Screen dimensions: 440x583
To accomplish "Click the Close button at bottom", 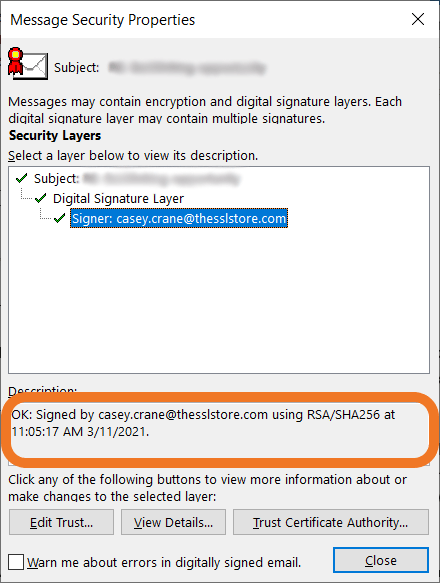I will click(x=381, y=560).
